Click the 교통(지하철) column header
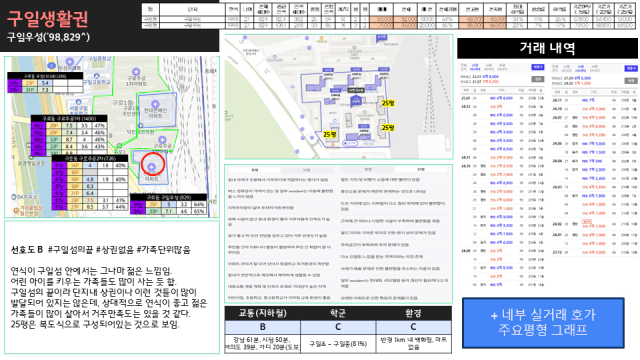This screenshot has height=360, width=640. (262, 313)
